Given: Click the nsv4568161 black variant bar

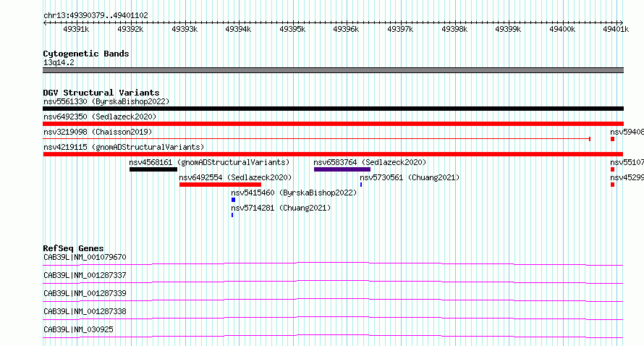Looking at the screenshot, I should [153, 169].
